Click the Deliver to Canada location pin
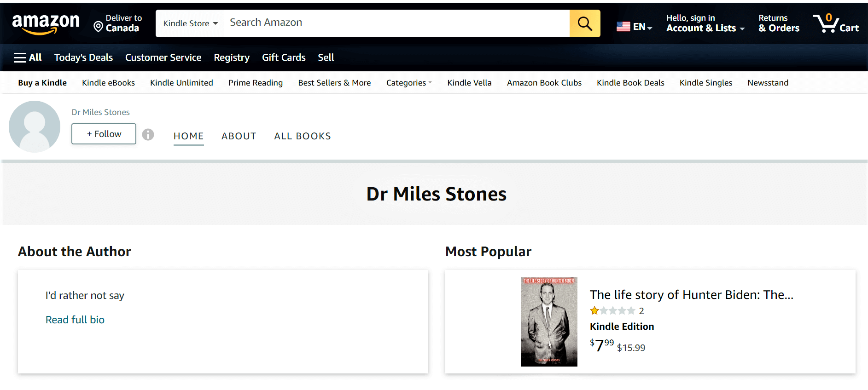This screenshot has width=868, height=390. coord(98,27)
